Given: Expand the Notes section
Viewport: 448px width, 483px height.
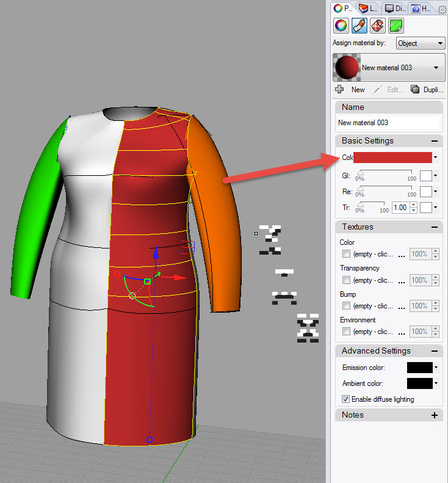Looking at the screenshot, I should tap(435, 415).
